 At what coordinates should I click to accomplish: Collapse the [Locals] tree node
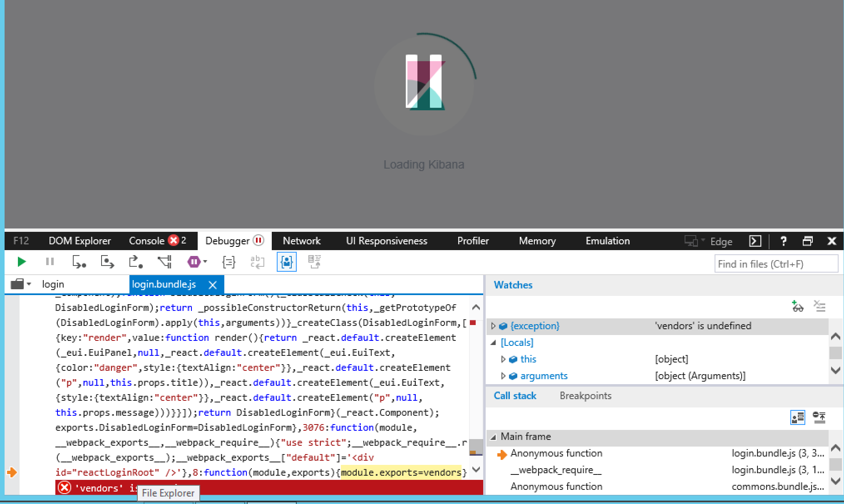[x=493, y=343]
